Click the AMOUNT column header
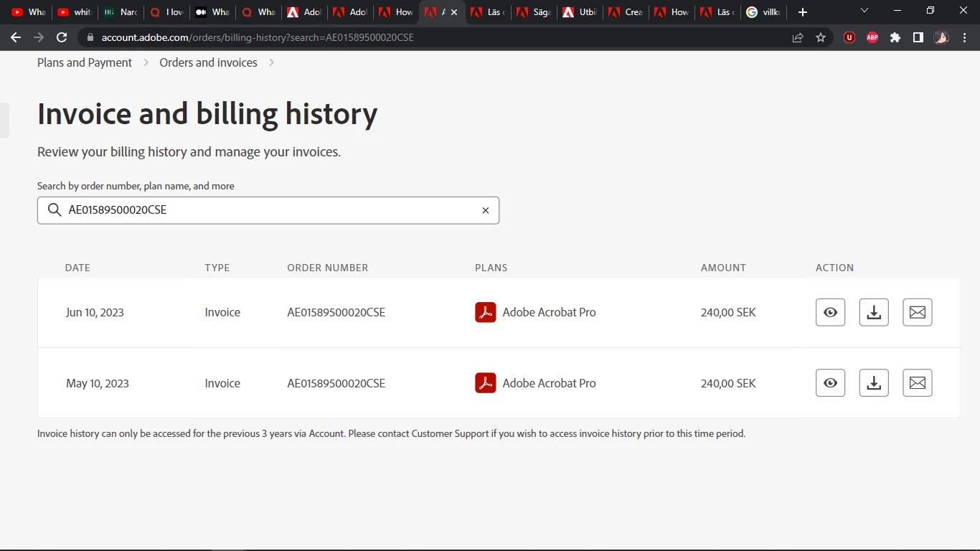 click(x=723, y=268)
